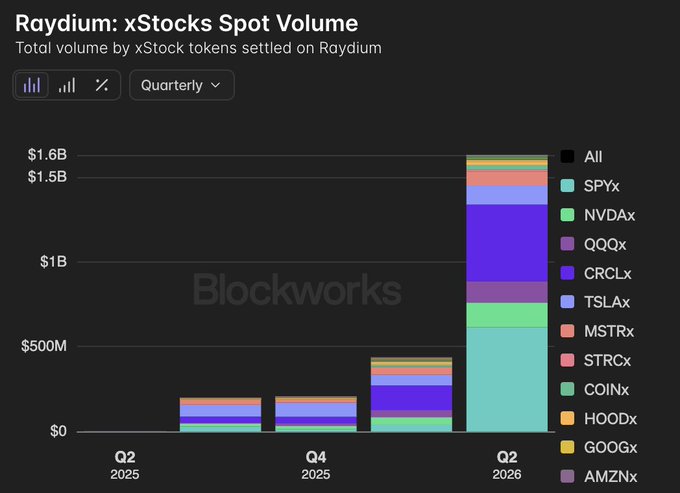Click the NVDAx legend label
The image size is (680, 493).
[x=609, y=215]
